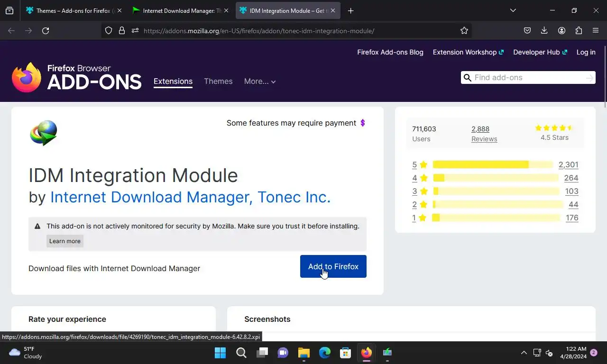Open Firefox Add-ons Blog link
The height and width of the screenshot is (364, 607).
pyautogui.click(x=390, y=52)
